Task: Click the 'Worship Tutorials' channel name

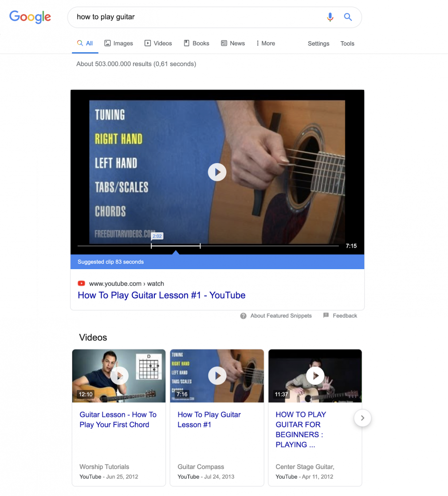Action: tap(104, 467)
